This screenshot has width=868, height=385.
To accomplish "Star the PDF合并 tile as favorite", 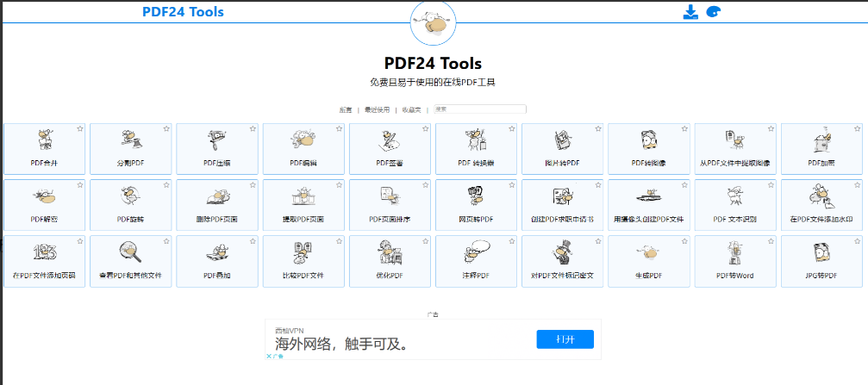I will click(x=79, y=128).
